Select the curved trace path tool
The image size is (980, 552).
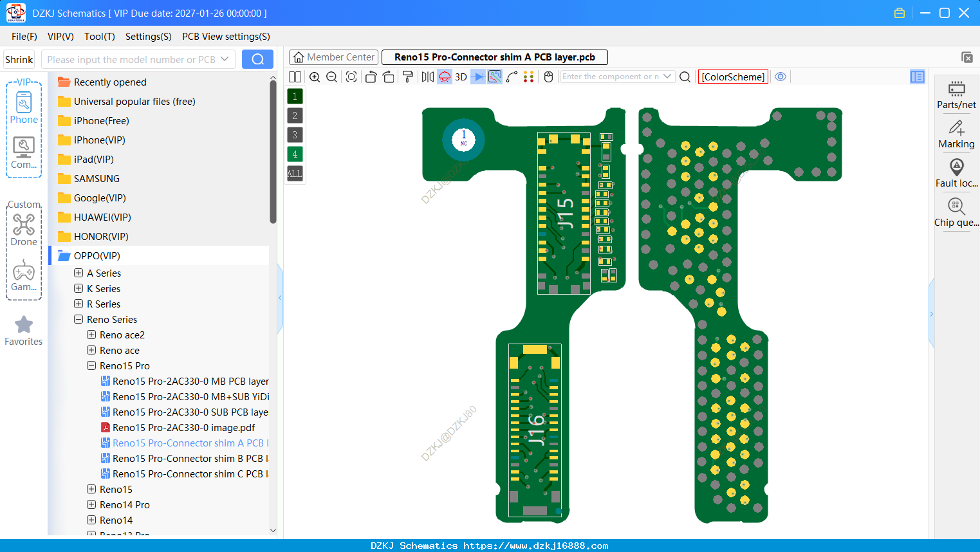coord(512,77)
